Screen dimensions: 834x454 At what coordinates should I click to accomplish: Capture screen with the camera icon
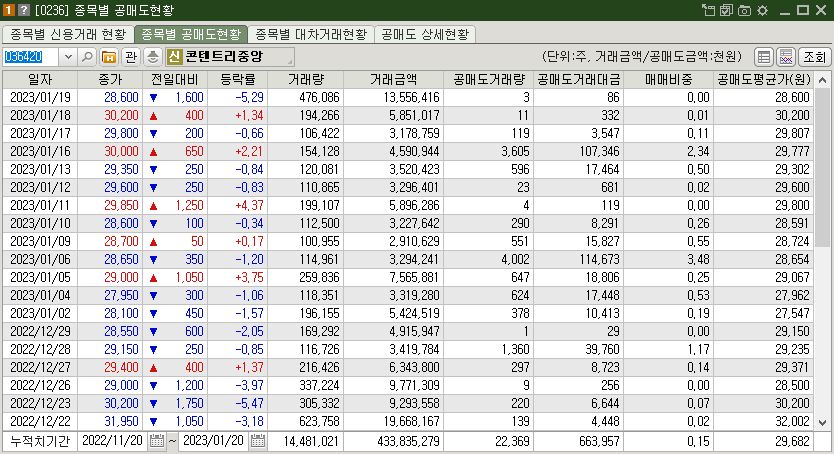pos(744,10)
